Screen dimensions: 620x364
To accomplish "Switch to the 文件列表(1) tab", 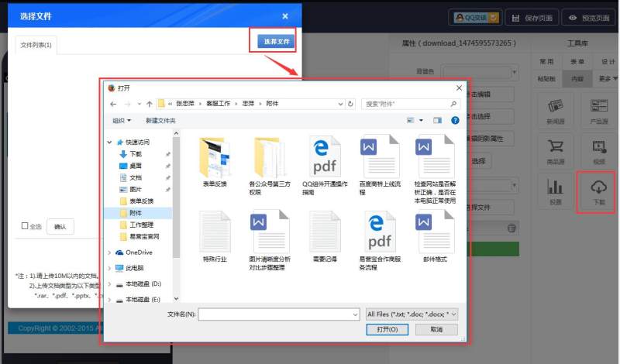I will 36,45.
